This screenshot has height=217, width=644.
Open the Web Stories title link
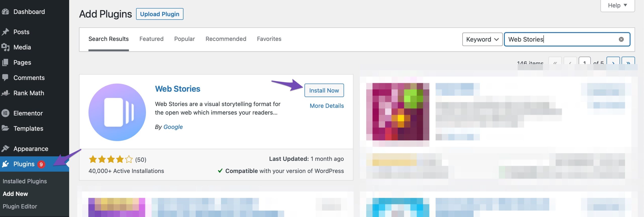[178, 89]
